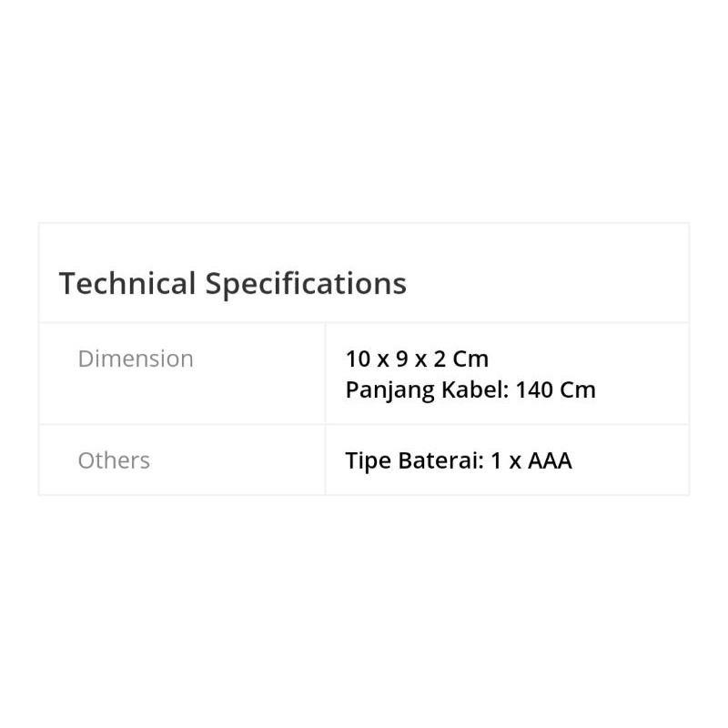The image size is (728, 728).
Task: Click the Technical Specifications heading
Action: click(232, 284)
